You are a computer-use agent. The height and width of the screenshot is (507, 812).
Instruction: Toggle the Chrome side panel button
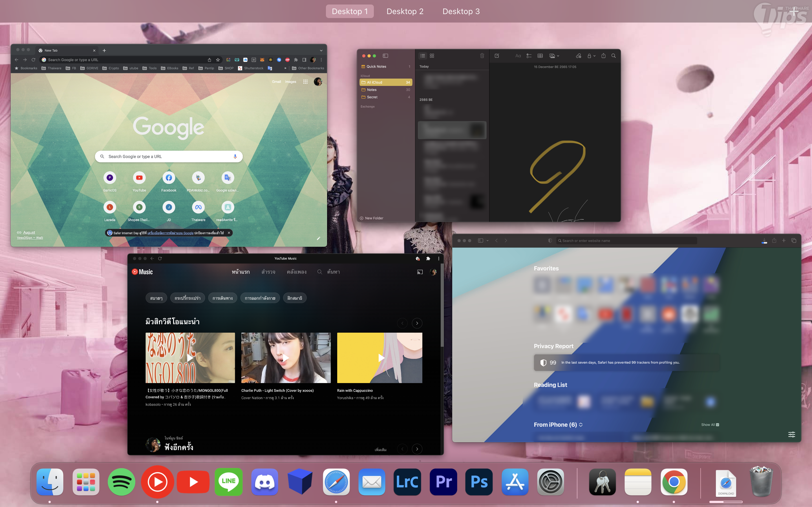click(x=304, y=60)
